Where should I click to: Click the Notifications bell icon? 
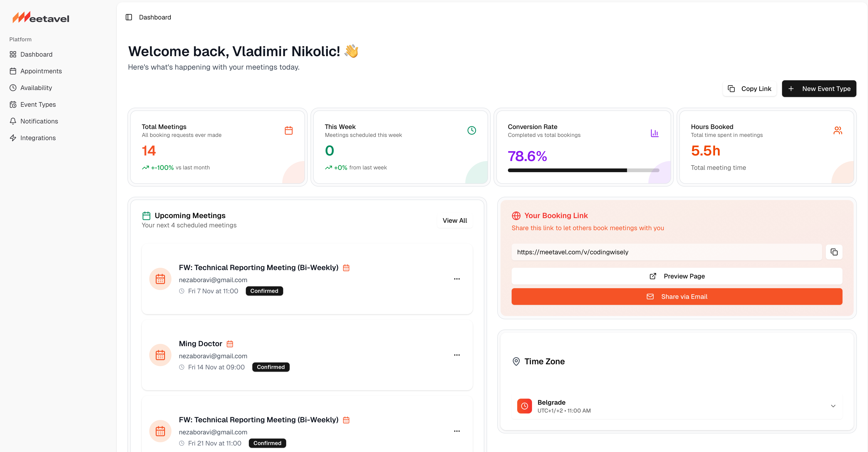point(13,121)
